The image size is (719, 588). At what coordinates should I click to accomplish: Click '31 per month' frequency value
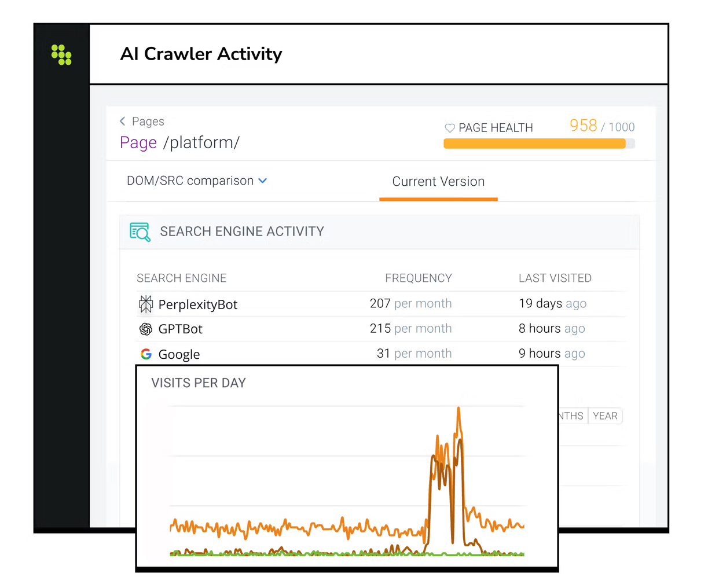[x=414, y=353]
